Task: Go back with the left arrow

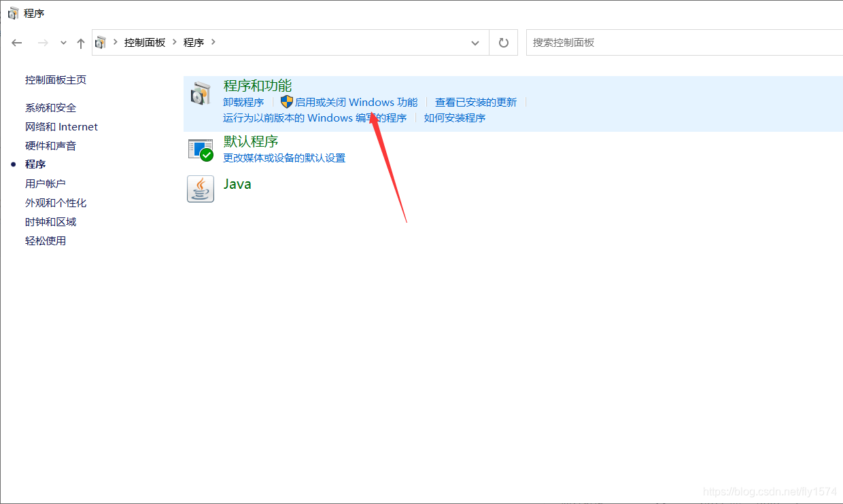Action: (17, 43)
